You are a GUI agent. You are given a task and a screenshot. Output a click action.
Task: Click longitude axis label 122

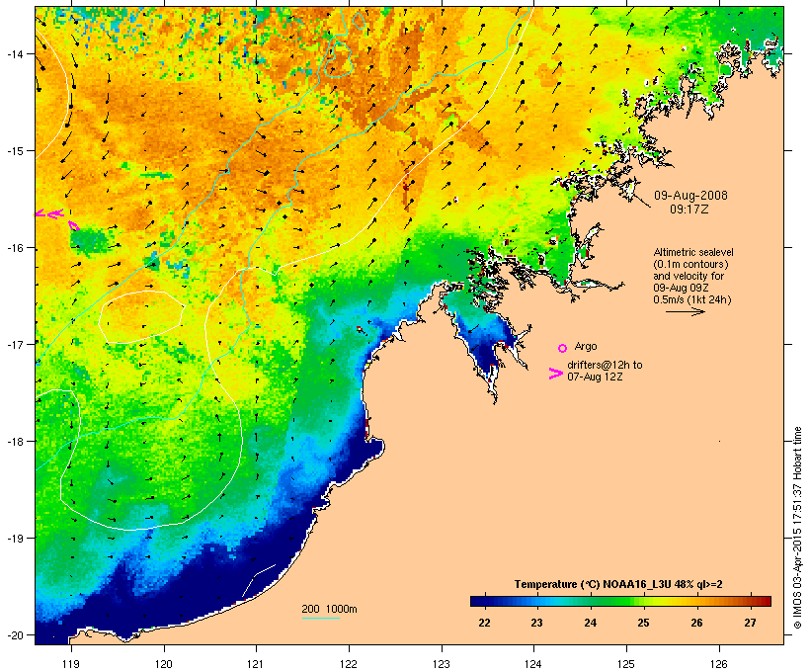349,664
